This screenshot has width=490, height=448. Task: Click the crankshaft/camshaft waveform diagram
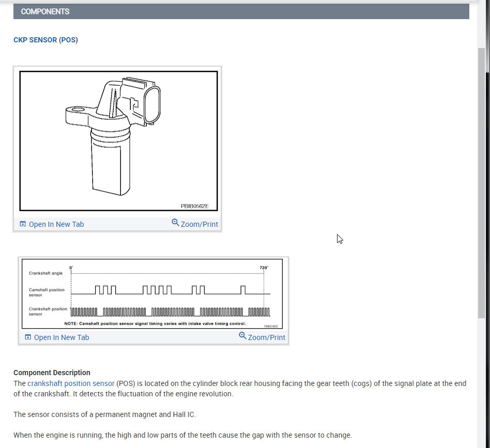[x=152, y=293]
